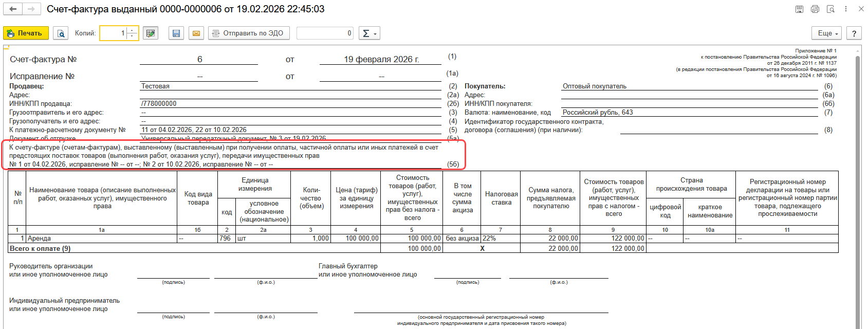Expand the Еще menu
868x329 pixels.
point(827,33)
